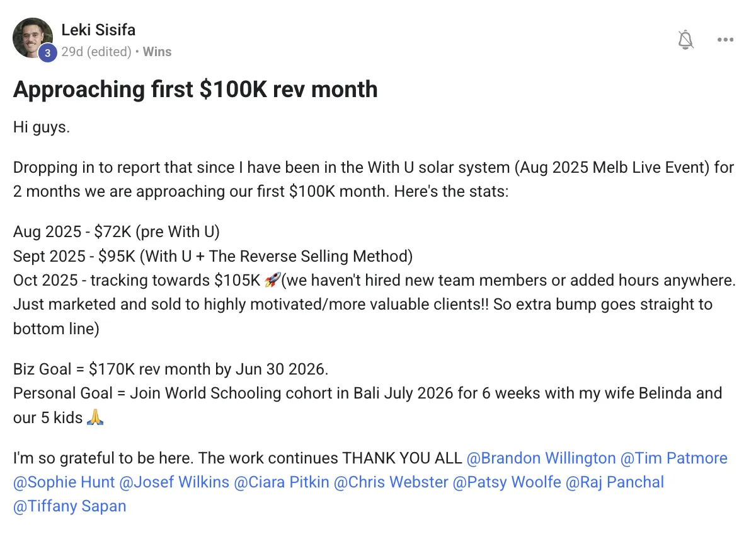Visit the @Sophie Hunt mention
This screenshot has width=756, height=536.
64,482
